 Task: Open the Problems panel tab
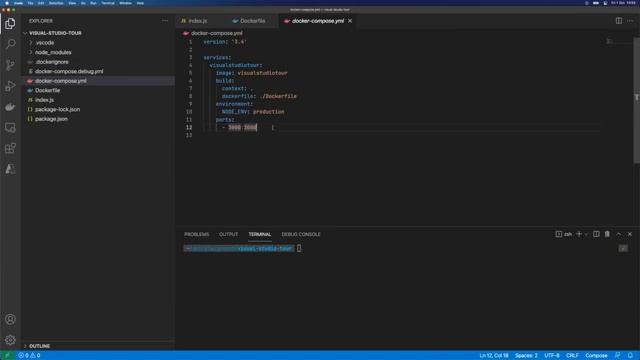click(196, 234)
